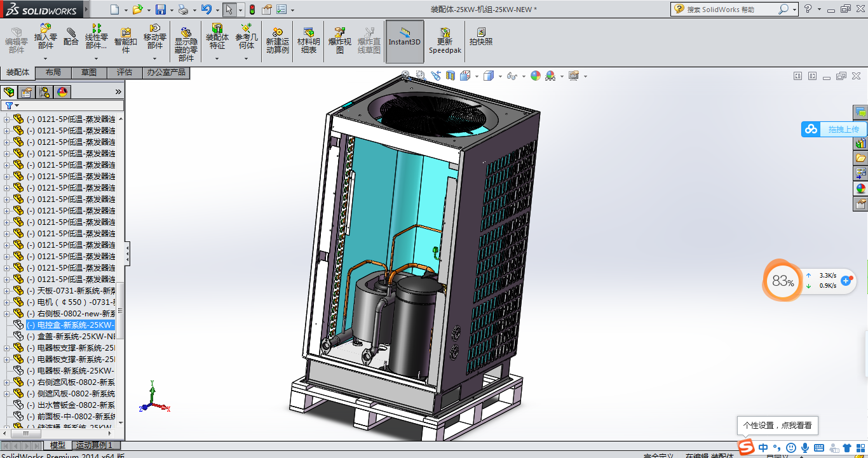Click the Previous View icon in viewport toolbar
Viewport: 868px width, 458px height.
click(x=436, y=76)
